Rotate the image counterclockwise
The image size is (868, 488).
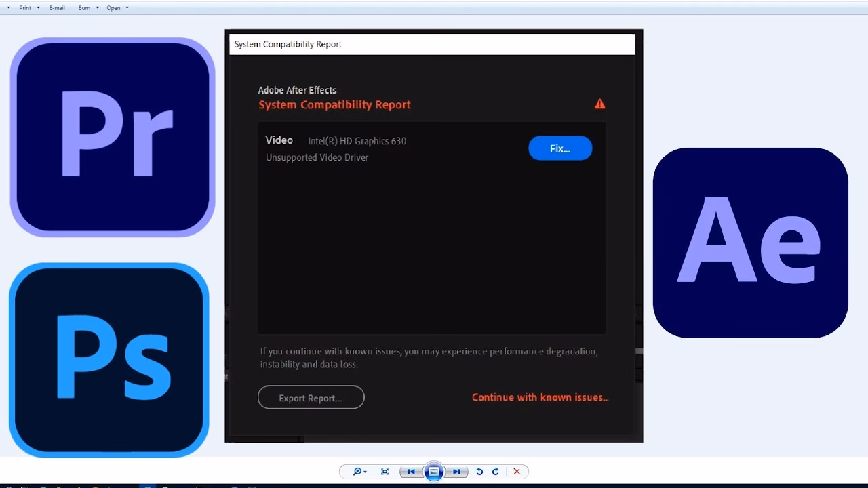[x=479, y=472]
